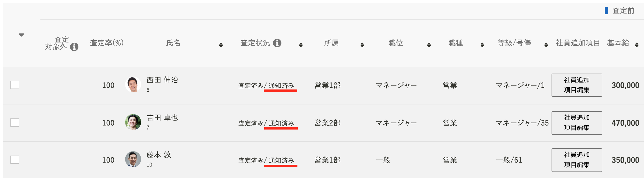This screenshot has width=644, height=178.
Task: Check the box for 藤本 敦
Action: pyautogui.click(x=15, y=160)
